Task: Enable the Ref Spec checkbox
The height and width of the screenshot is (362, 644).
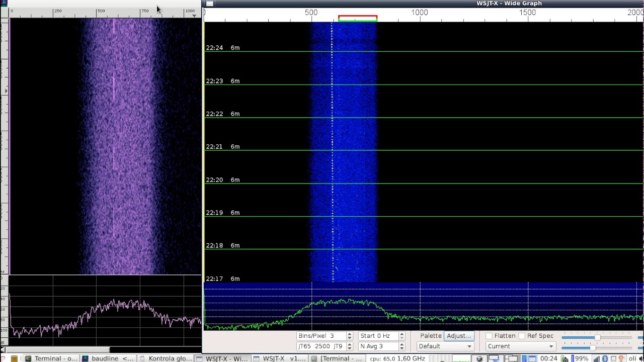Action: click(x=522, y=336)
